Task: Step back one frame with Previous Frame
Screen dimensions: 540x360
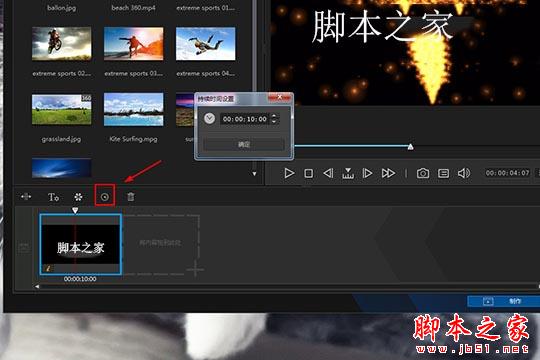Action: (328, 173)
